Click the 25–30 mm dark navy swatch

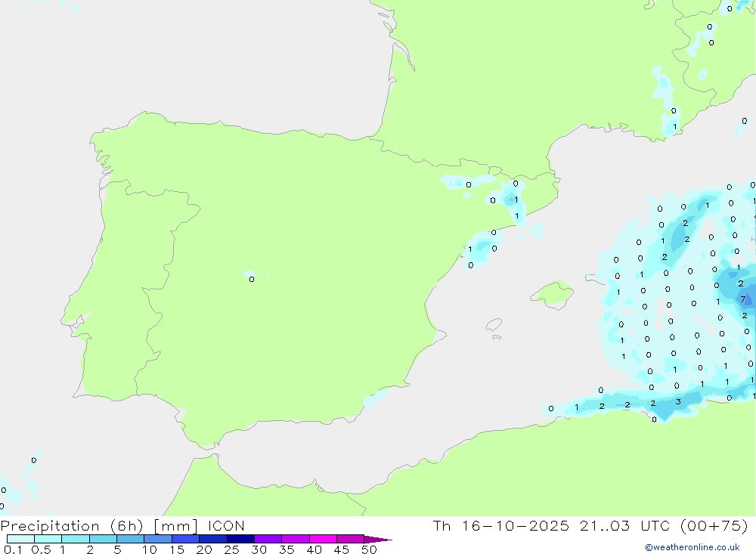click(240, 539)
